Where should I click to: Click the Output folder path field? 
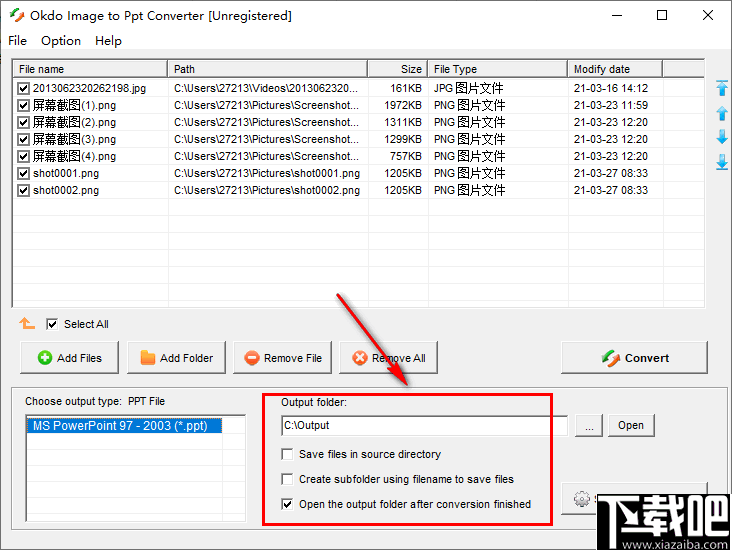[424, 425]
